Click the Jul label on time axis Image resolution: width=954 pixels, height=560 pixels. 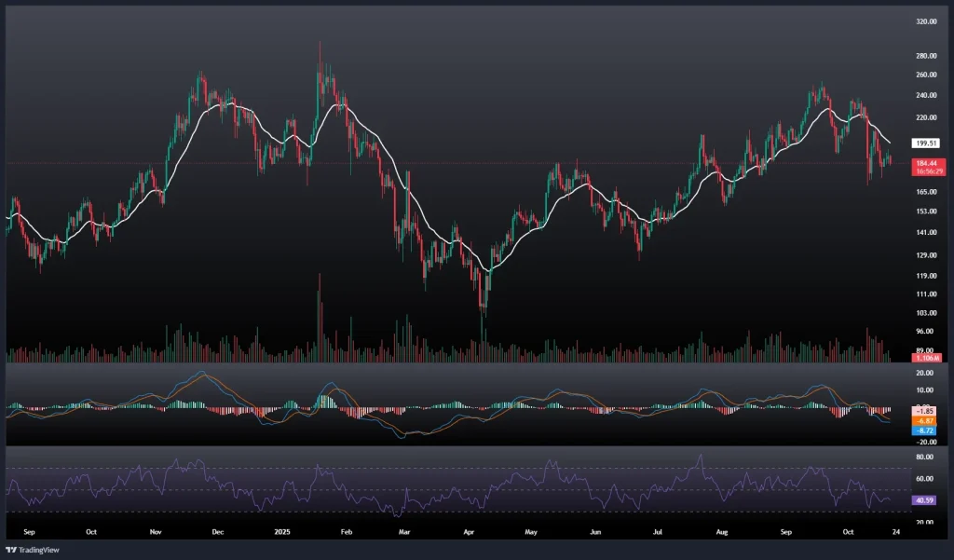[x=658, y=533]
